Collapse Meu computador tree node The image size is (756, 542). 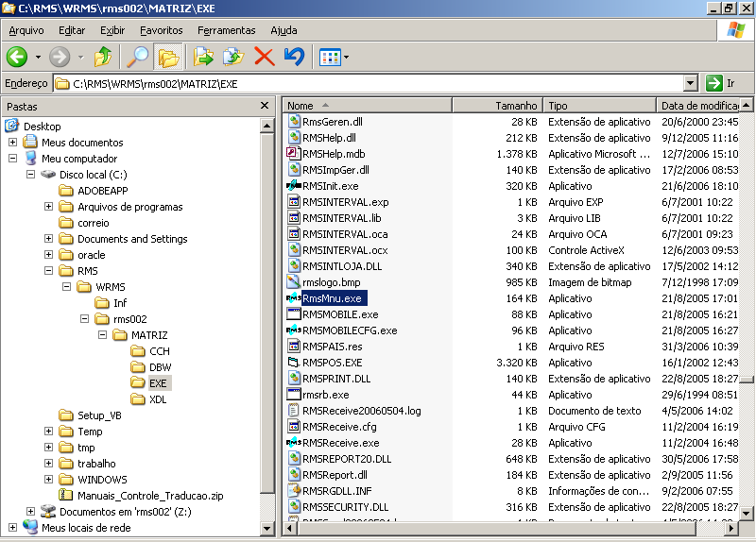[12, 158]
